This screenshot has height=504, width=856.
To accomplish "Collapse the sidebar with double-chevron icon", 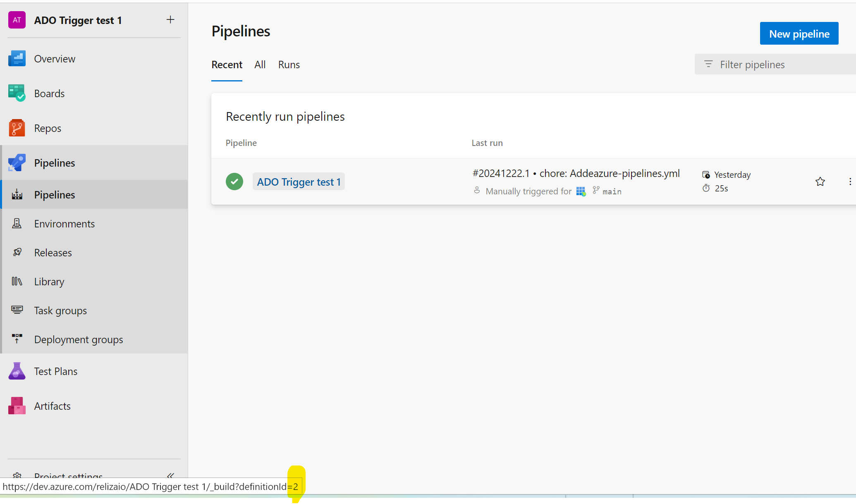I will click(x=170, y=475).
